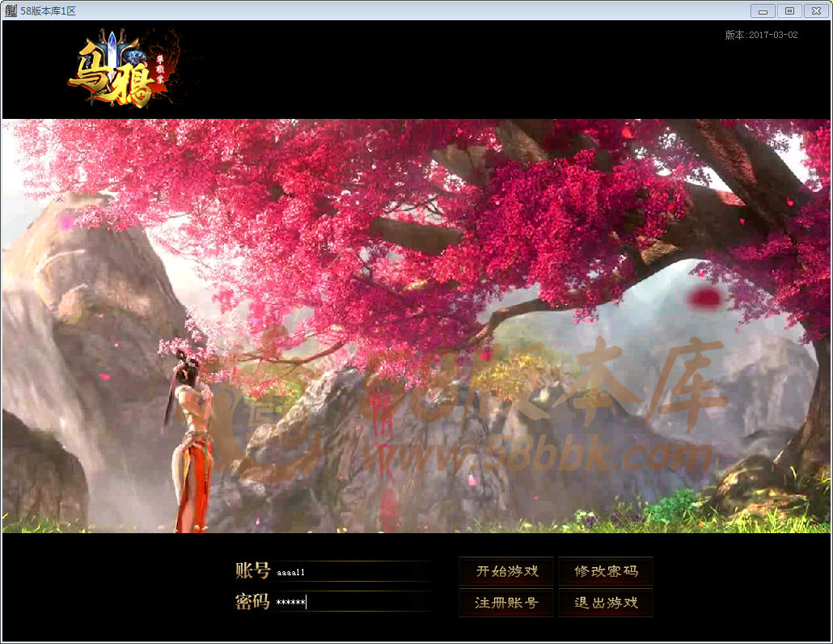This screenshot has width=833, height=644.
Task: Maximize the game login window
Action: [789, 11]
